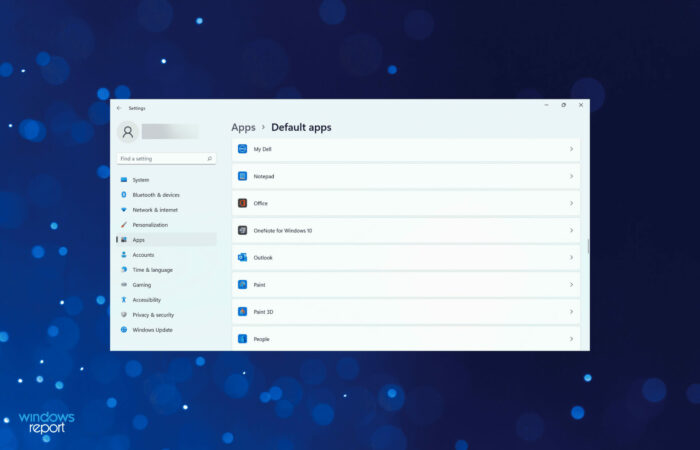700x450 pixels.
Task: Click the Gaming controller icon
Action: 124,285
